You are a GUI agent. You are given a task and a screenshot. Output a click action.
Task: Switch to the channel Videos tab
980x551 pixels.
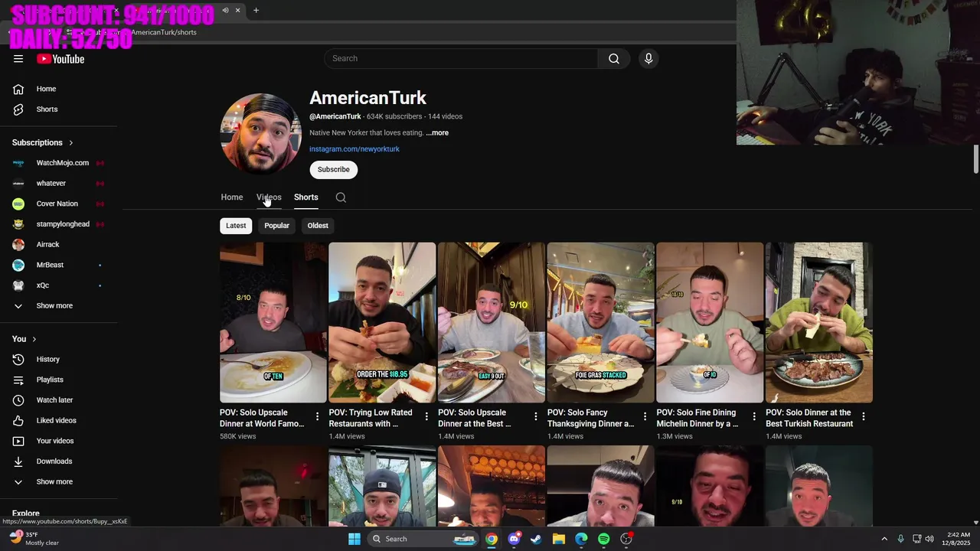click(x=269, y=197)
